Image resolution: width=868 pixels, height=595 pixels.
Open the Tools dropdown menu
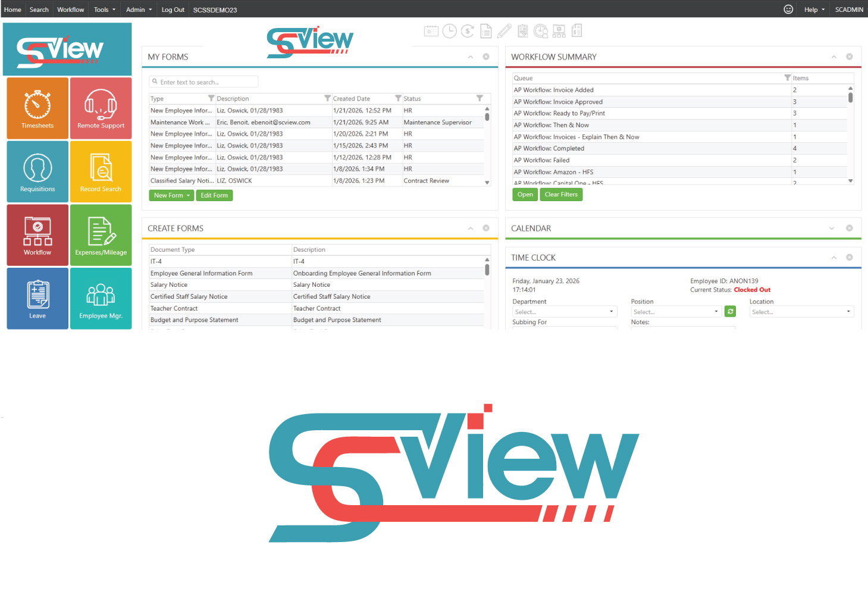[104, 10]
